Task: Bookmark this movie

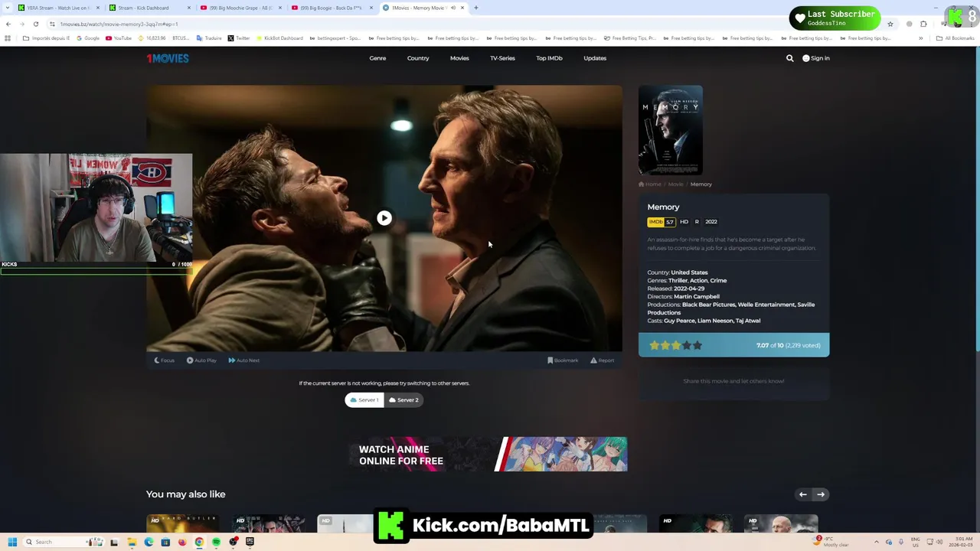Action: pyautogui.click(x=563, y=360)
